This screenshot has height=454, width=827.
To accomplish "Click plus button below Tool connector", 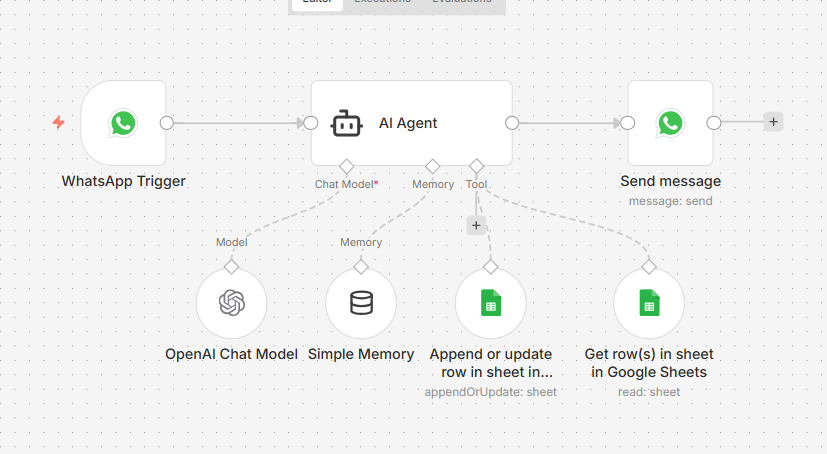I will tap(476, 225).
